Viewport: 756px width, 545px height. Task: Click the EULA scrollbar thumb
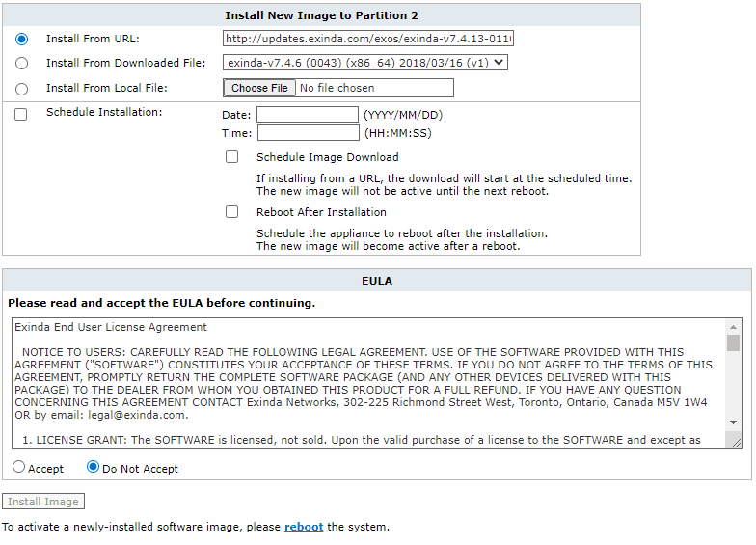pyautogui.click(x=733, y=343)
